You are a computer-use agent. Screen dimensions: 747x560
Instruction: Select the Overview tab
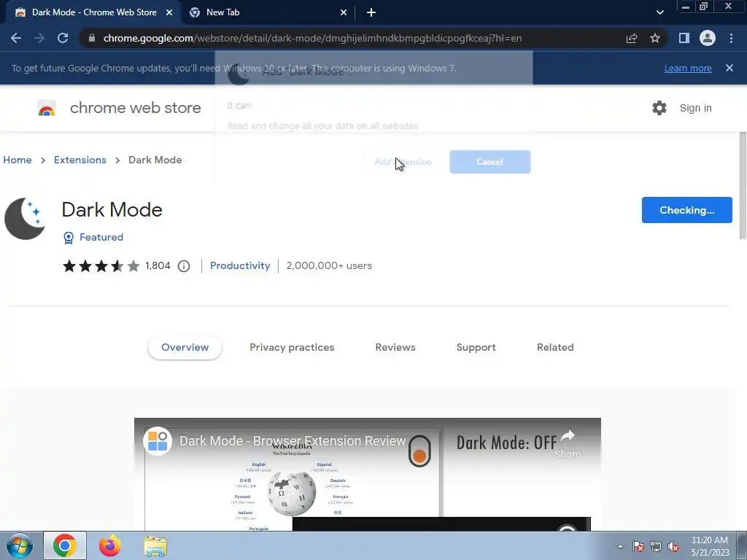(x=185, y=348)
